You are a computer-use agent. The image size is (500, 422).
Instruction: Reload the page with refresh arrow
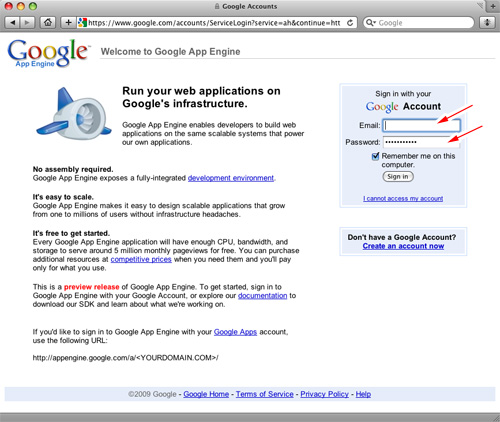click(350, 23)
